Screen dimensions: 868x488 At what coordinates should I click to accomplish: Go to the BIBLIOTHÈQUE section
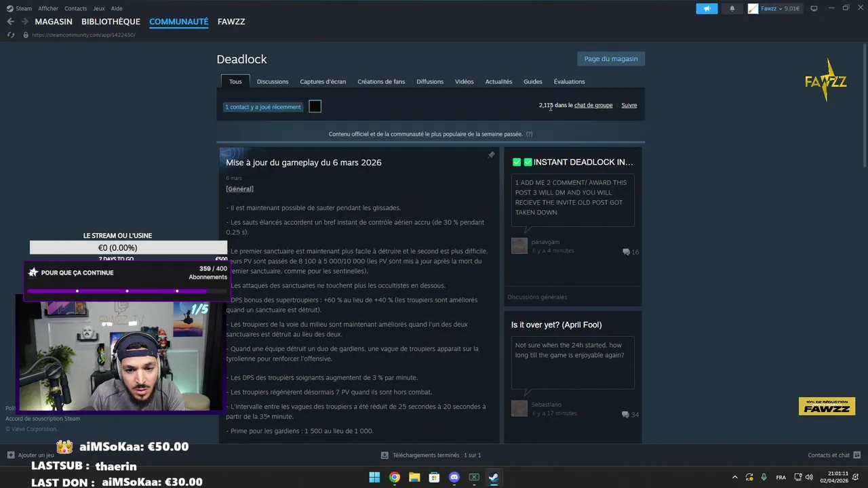click(111, 22)
